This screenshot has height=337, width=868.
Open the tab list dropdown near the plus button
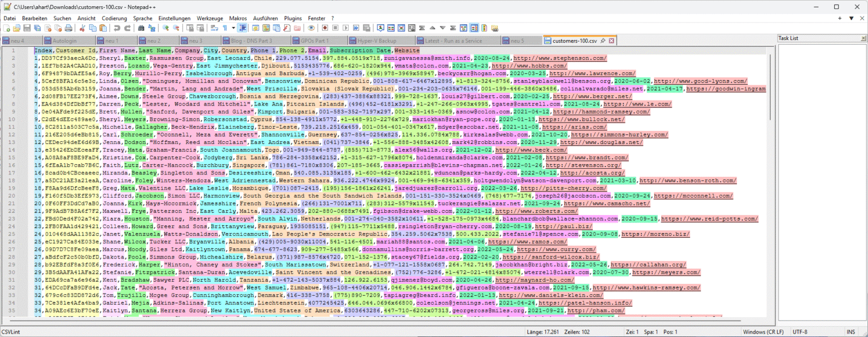(x=850, y=18)
